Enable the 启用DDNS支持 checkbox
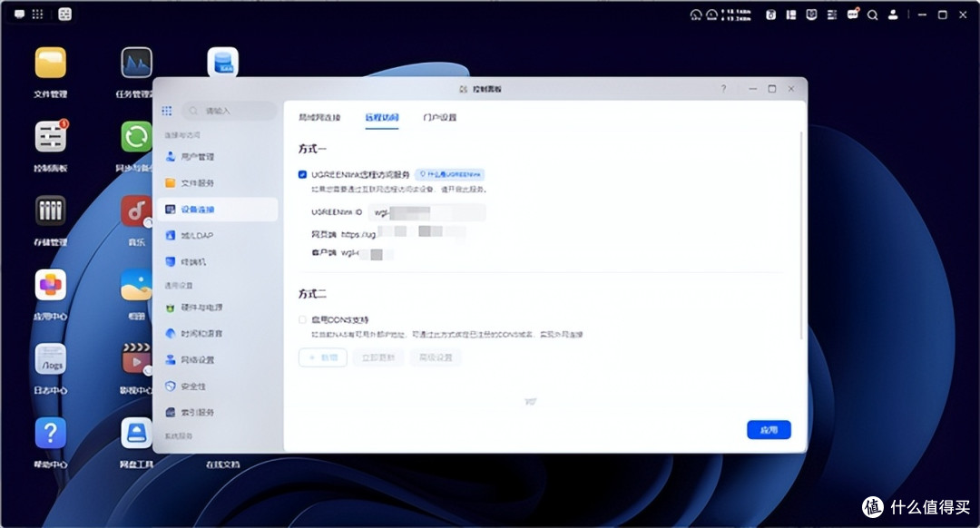The height and width of the screenshot is (528, 980). pyautogui.click(x=302, y=319)
